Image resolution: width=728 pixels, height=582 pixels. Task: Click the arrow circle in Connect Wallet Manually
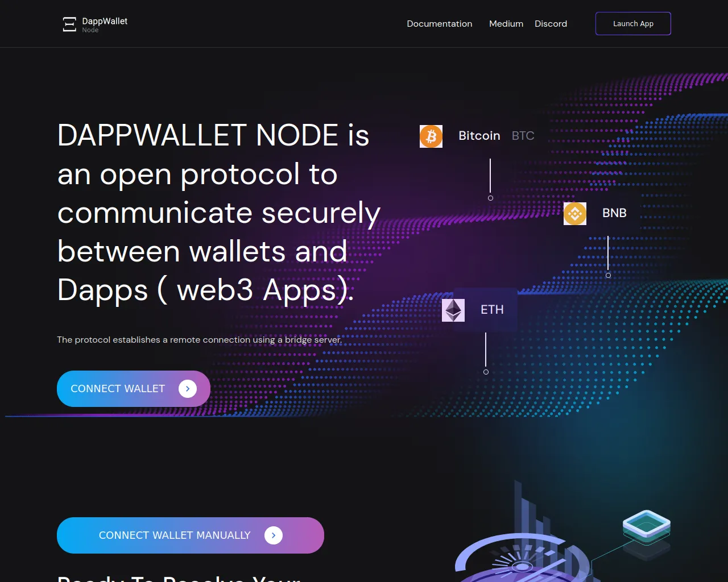pos(274,535)
